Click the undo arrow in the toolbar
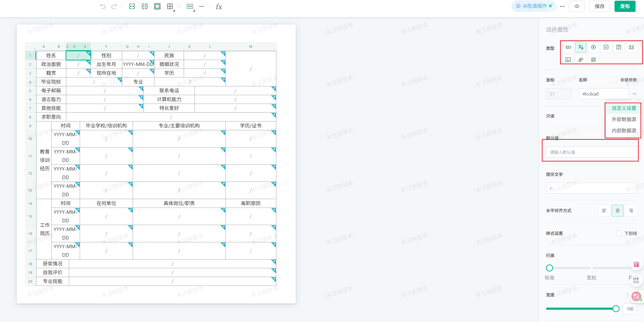Screen dimensions: 644x322 [x=103, y=6]
